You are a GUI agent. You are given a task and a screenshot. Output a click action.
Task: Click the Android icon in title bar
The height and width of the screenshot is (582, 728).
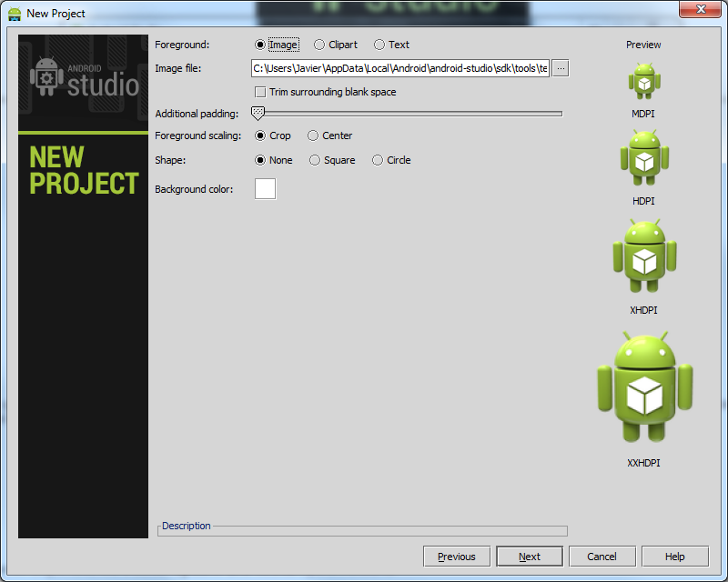[15, 14]
